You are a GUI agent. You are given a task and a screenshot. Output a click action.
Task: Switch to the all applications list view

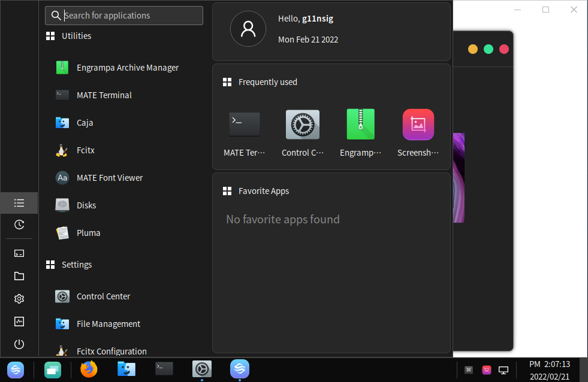pos(19,202)
